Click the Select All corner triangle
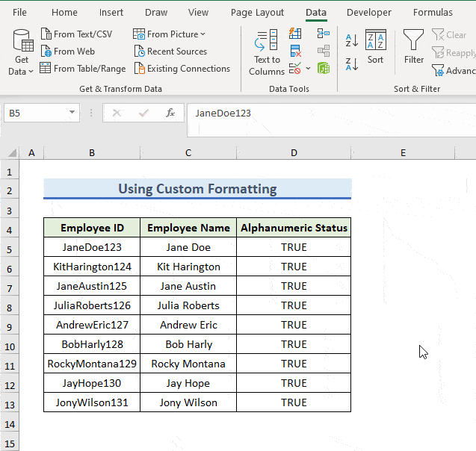The height and width of the screenshot is (451, 476). tap(12, 152)
